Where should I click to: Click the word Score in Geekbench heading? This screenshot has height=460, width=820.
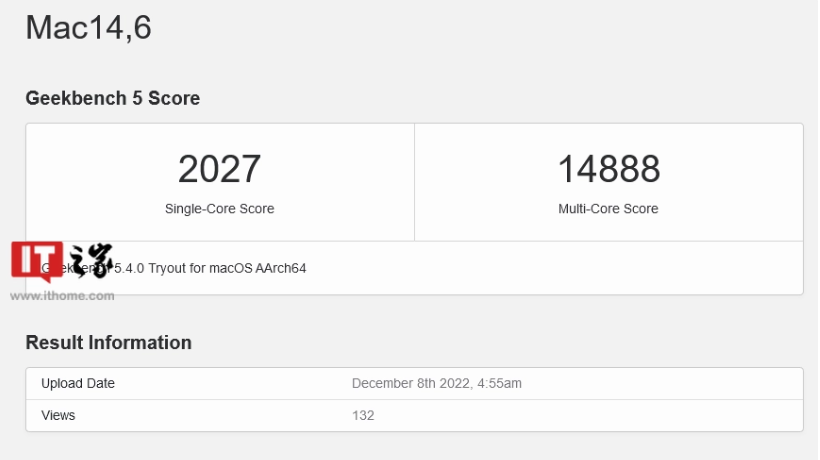pos(176,98)
